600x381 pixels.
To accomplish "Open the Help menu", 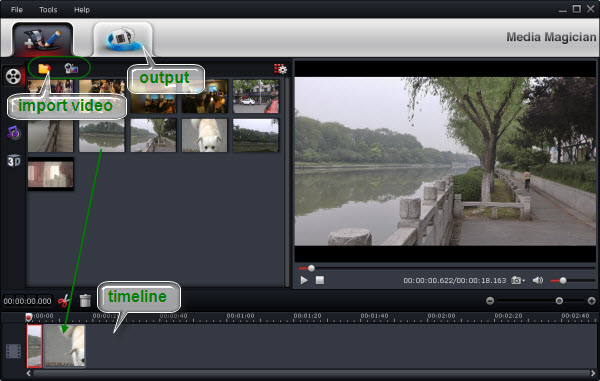I will pyautogui.click(x=82, y=10).
